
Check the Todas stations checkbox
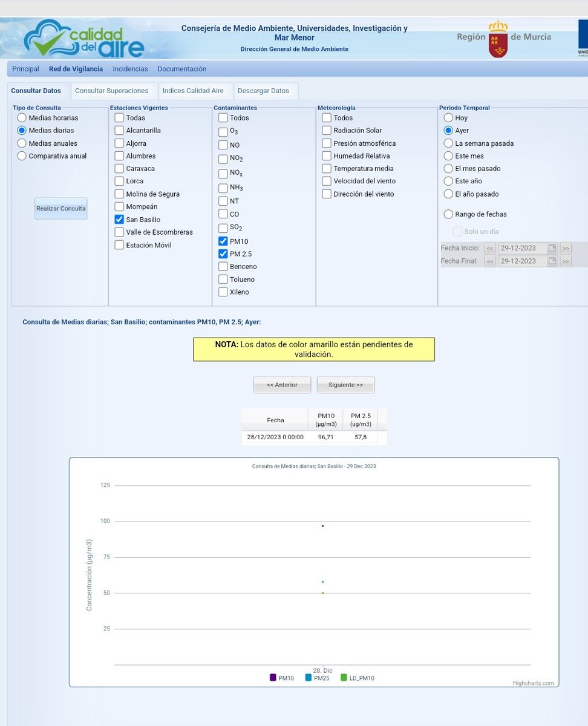(x=120, y=118)
